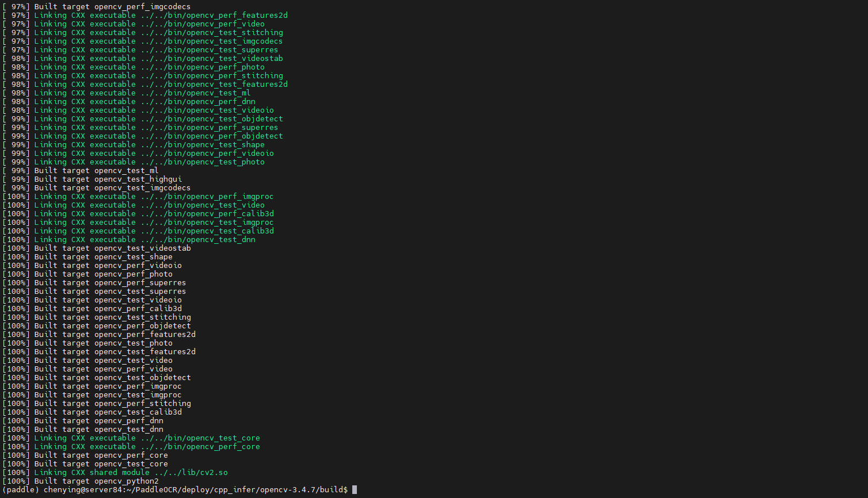Click the linking line for opencv_test_photo
Viewport: 868px width, 498px height.
134,162
